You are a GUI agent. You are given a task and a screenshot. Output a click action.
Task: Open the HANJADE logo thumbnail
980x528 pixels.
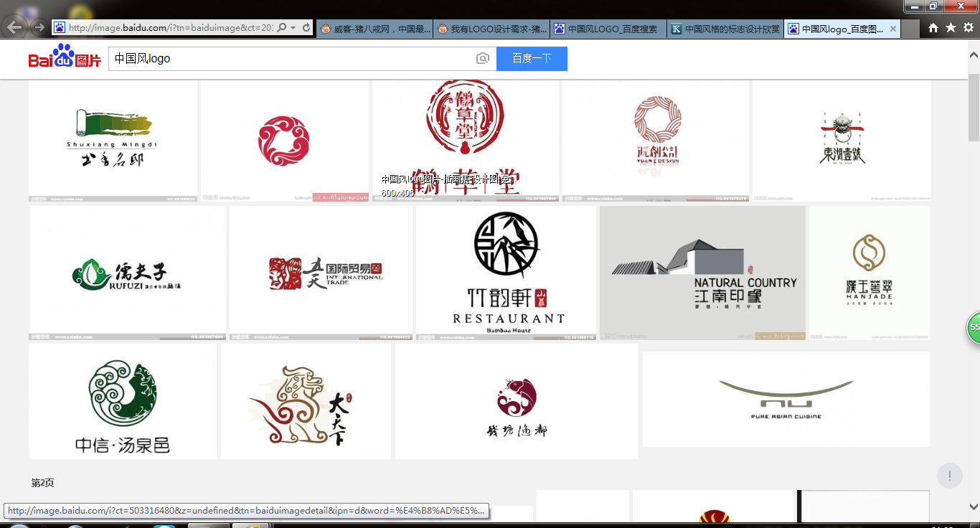[x=870, y=273]
